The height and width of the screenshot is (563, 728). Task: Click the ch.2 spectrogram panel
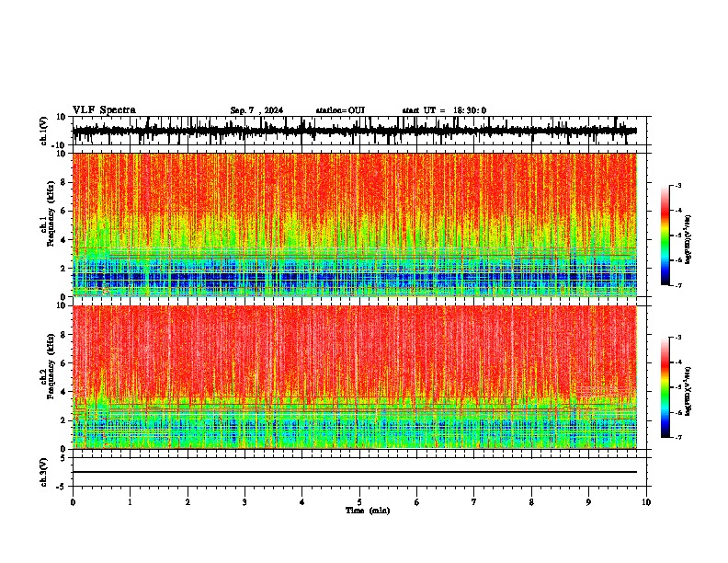(355, 377)
